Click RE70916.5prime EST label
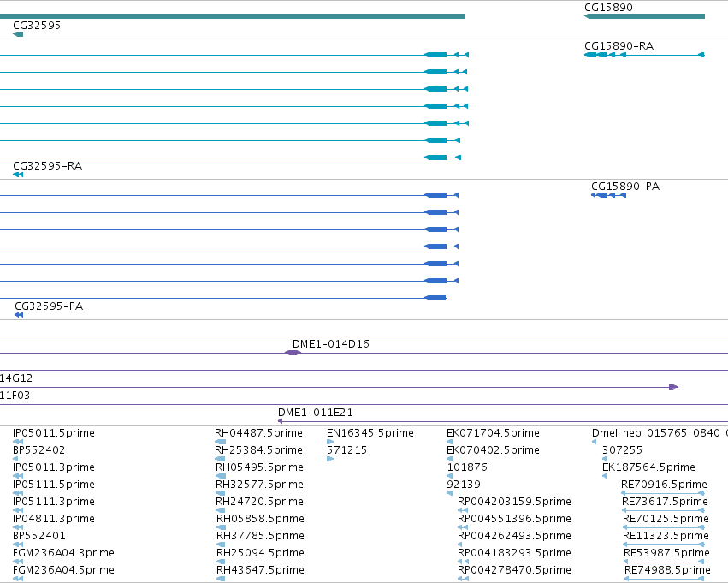 pos(664,485)
